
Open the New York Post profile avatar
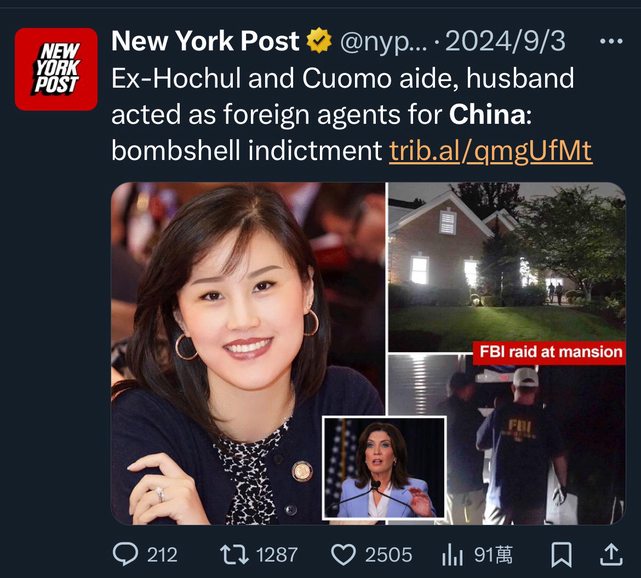56,69
